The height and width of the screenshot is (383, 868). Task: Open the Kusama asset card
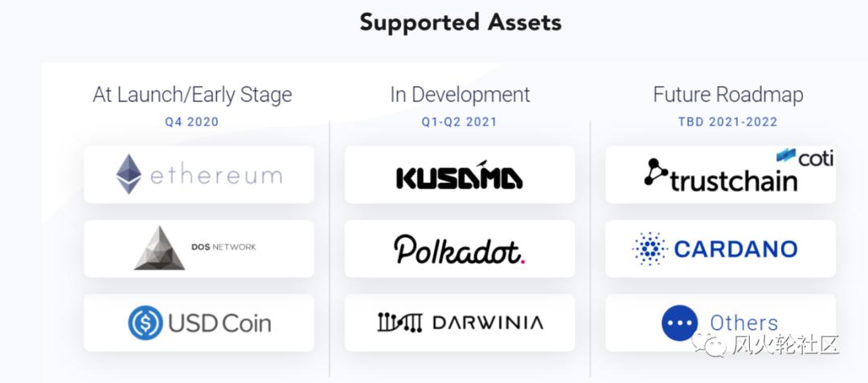coord(459,175)
